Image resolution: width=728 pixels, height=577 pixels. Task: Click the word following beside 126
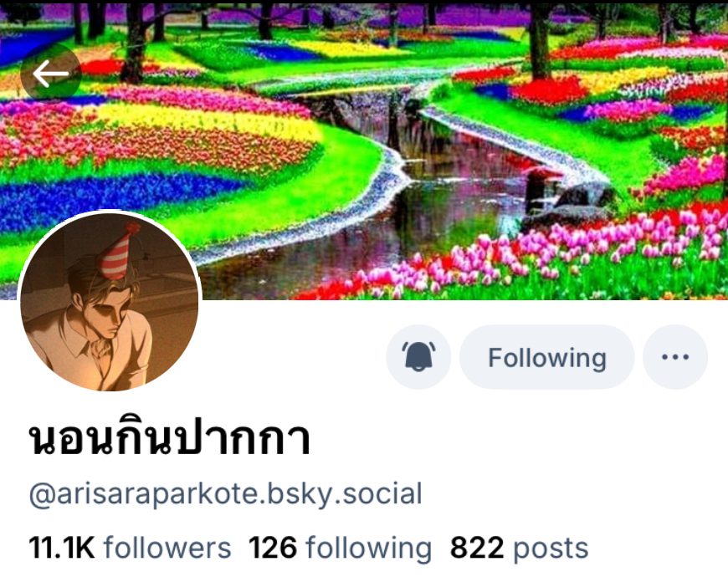coord(369,549)
